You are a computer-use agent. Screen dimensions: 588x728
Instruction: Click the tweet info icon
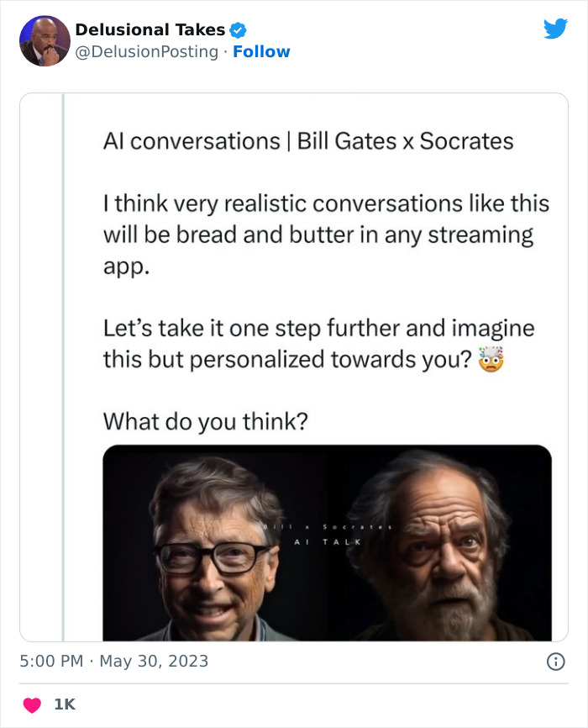coord(555,662)
